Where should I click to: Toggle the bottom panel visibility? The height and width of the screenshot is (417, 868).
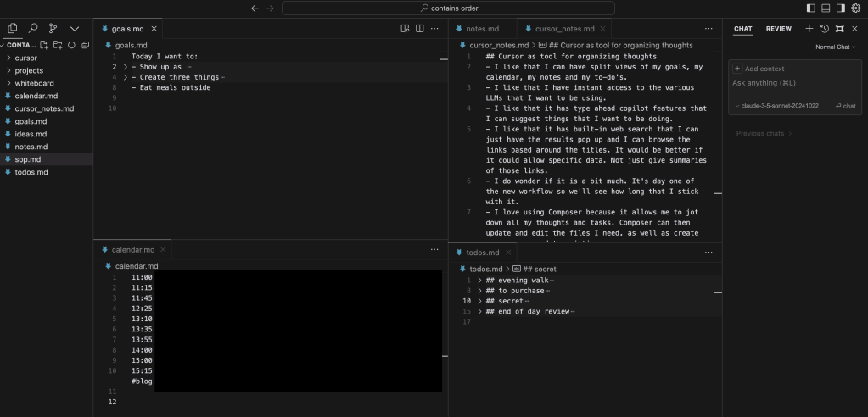click(x=826, y=8)
